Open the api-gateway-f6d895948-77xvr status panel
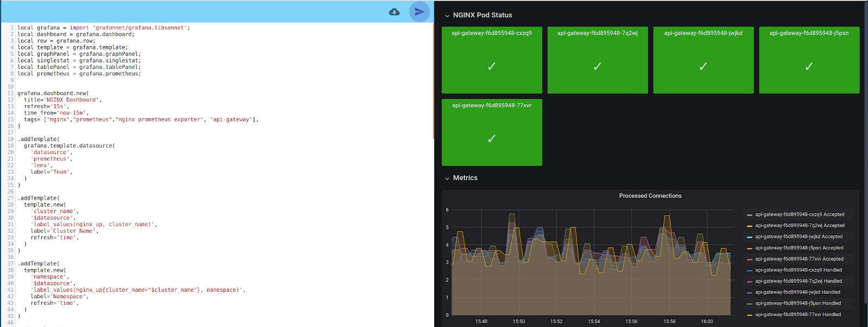 (x=492, y=132)
